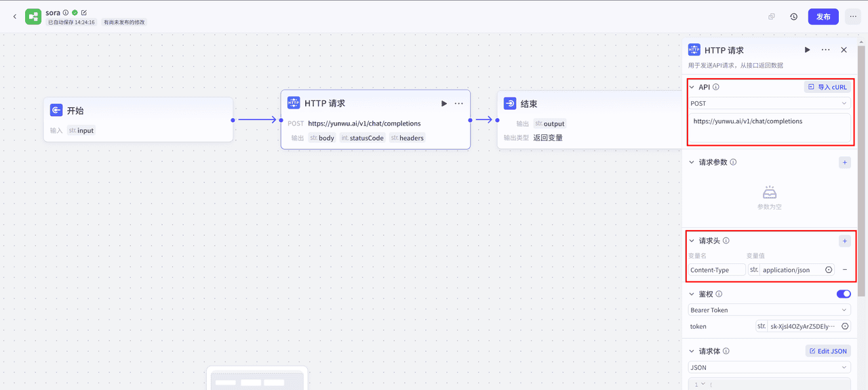The height and width of the screenshot is (390, 868).
Task: Close the HTTP 请求 settings panel
Action: click(844, 50)
